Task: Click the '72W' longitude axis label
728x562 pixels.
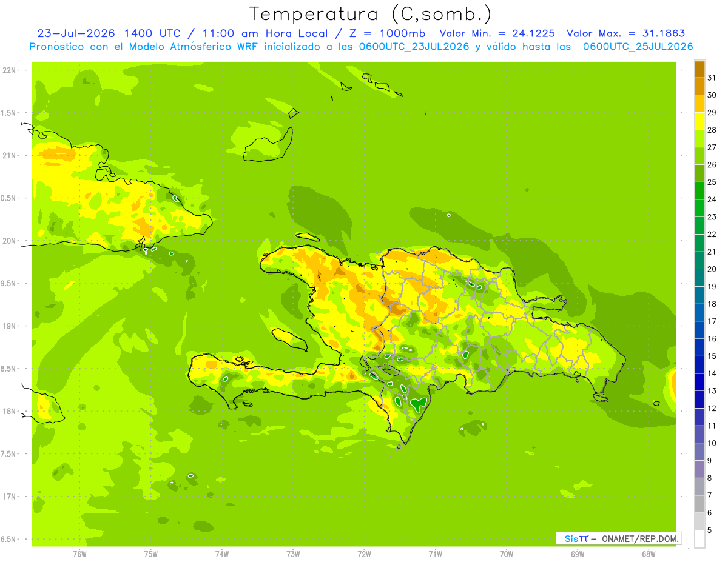Action: tap(364, 554)
